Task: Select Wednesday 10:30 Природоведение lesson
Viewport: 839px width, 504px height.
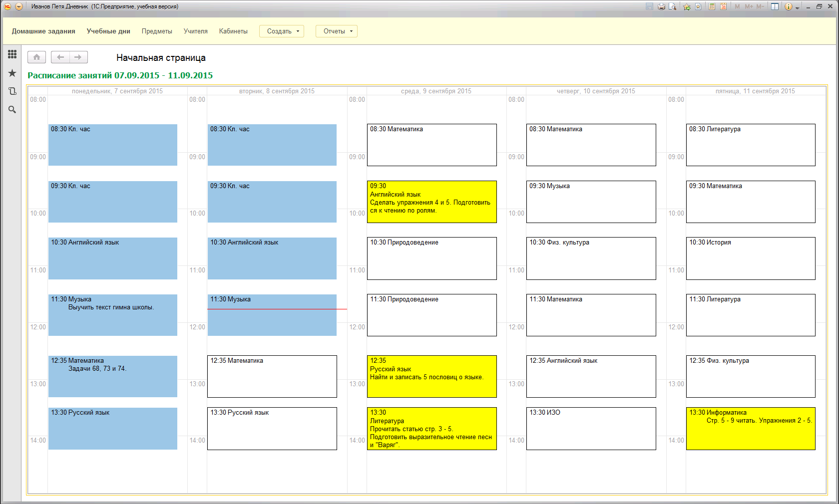Action: pyautogui.click(x=432, y=258)
